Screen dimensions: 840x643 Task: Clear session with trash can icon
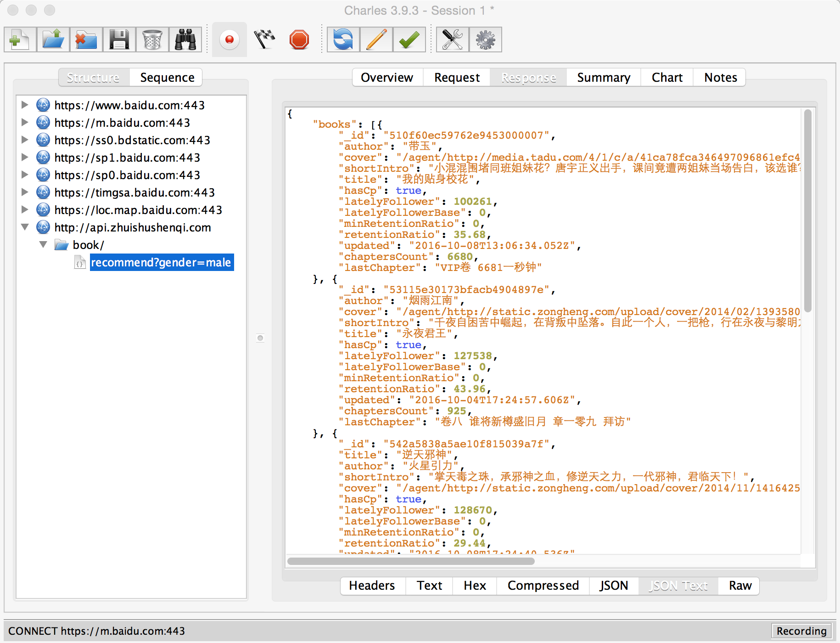[x=152, y=40]
